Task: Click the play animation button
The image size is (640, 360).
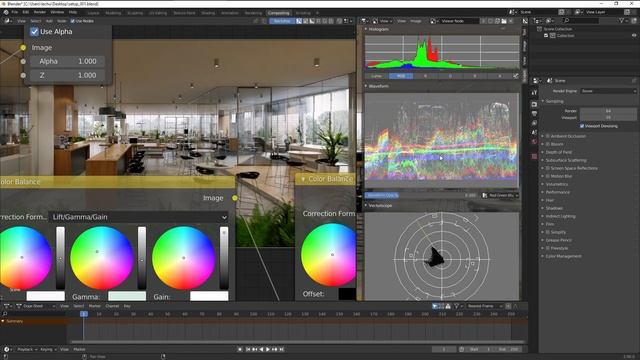Action: [268, 349]
